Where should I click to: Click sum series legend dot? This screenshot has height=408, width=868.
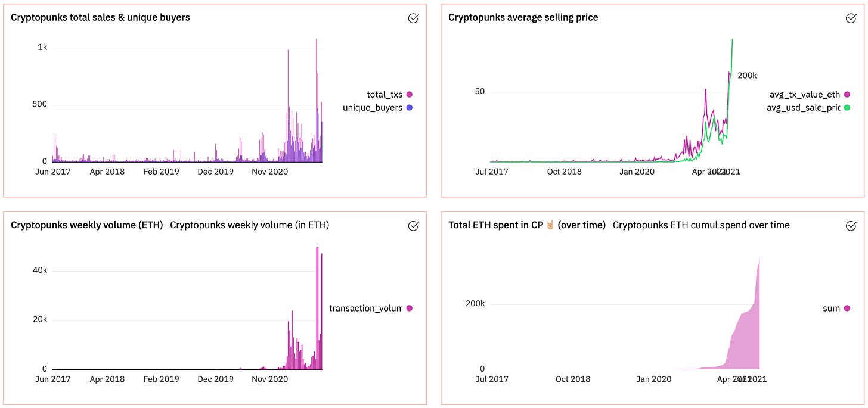[847, 309]
